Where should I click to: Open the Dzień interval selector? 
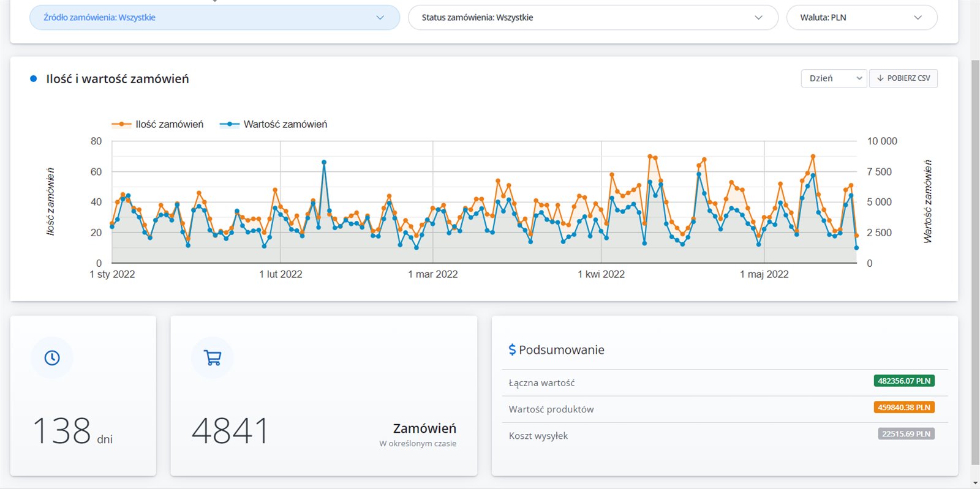coord(834,78)
